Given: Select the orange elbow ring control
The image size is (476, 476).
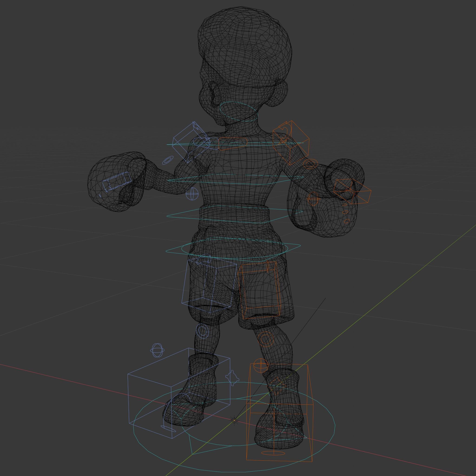Looking at the screenshot, I should point(310,164).
